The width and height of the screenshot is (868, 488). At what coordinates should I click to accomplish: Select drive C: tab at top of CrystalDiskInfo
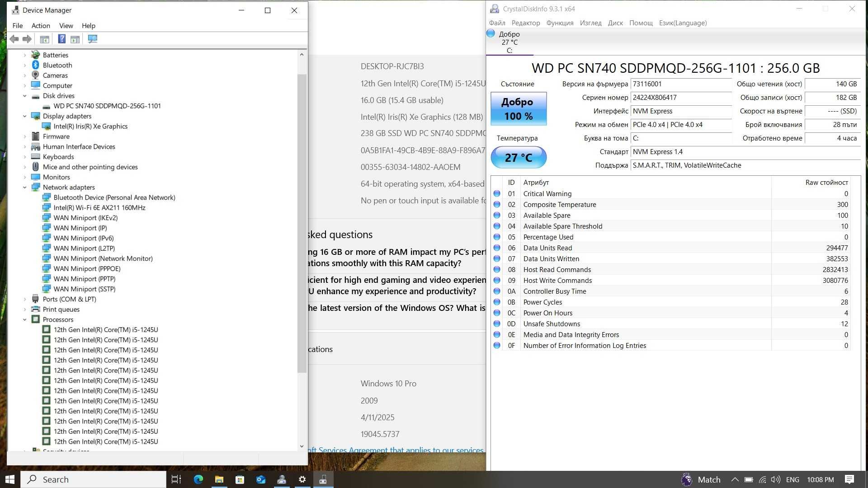(509, 42)
